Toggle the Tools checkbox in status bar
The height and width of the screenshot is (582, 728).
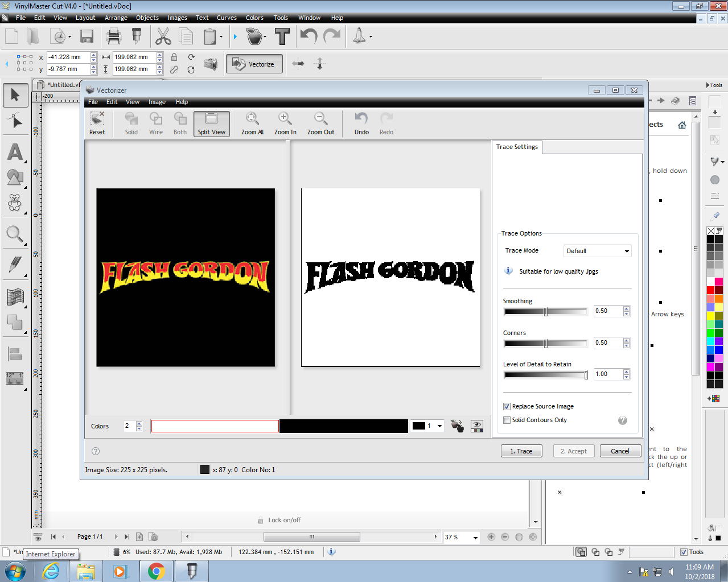click(x=684, y=552)
